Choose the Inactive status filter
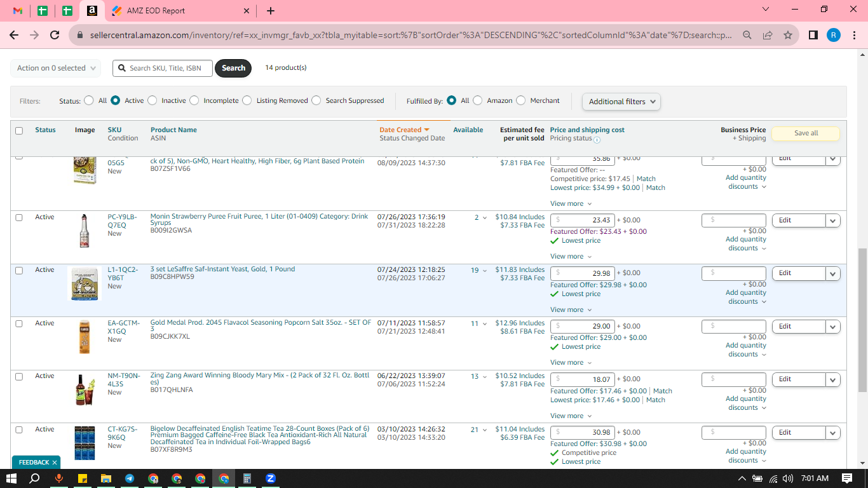Image resolution: width=868 pixels, height=488 pixels. click(152, 100)
